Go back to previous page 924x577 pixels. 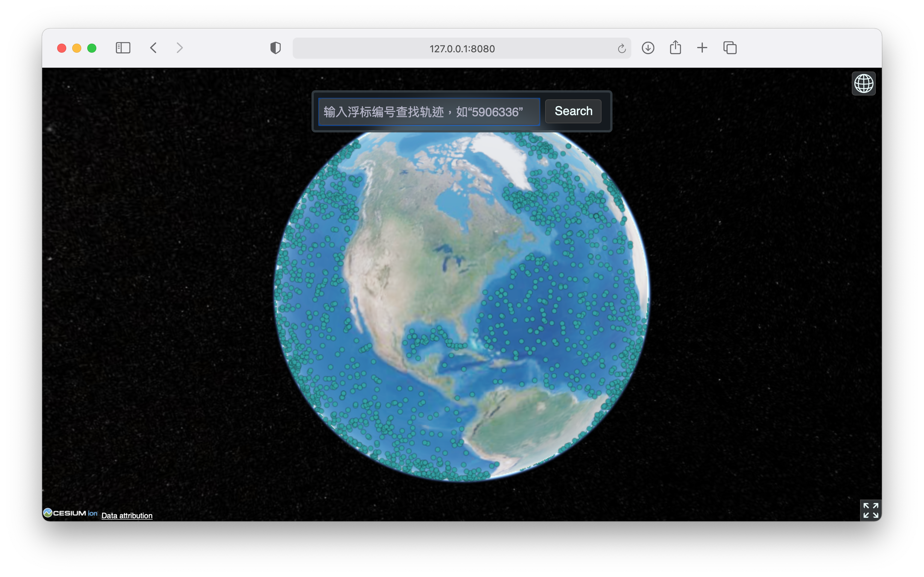[153, 48]
